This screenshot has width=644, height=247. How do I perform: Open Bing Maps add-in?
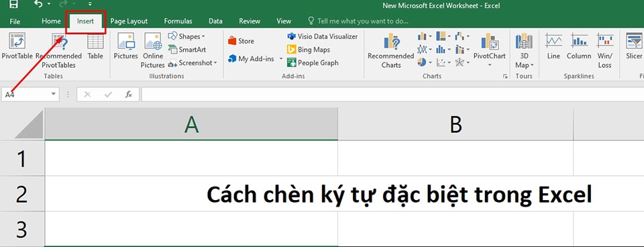[x=309, y=50]
